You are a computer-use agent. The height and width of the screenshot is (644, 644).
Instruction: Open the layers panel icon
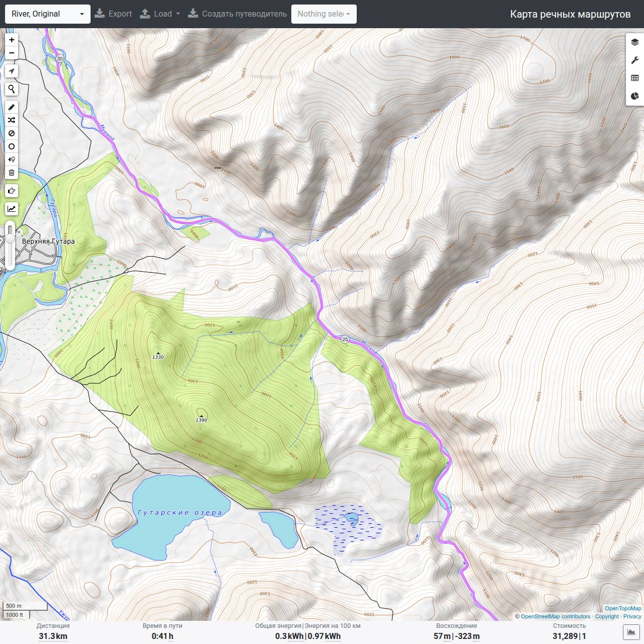tap(635, 42)
